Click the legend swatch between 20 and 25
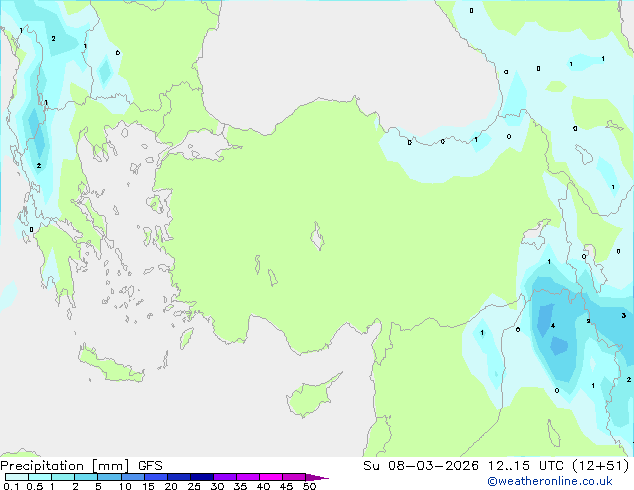The width and height of the screenshot is (634, 490). [178, 477]
